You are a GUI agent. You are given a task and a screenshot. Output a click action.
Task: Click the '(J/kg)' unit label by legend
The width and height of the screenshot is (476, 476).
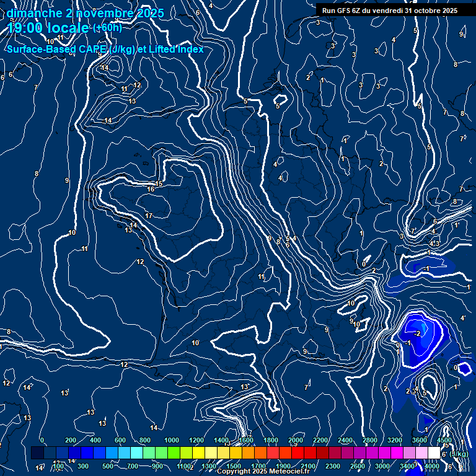[459, 454]
